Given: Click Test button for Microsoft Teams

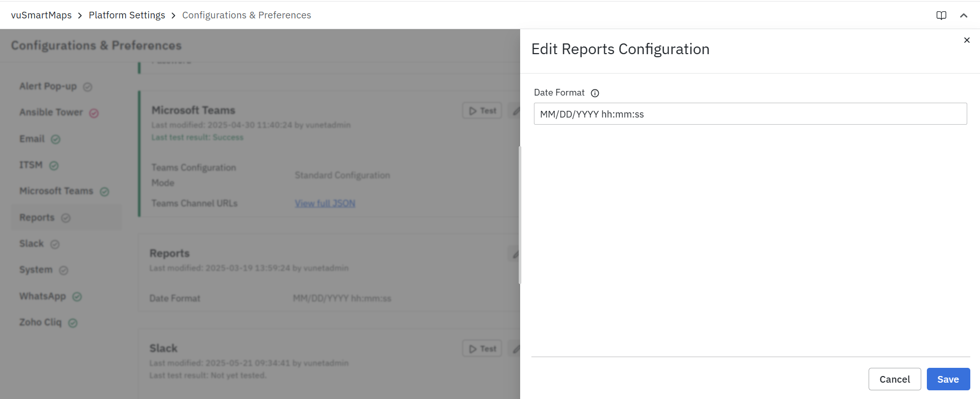Looking at the screenshot, I should click(482, 111).
